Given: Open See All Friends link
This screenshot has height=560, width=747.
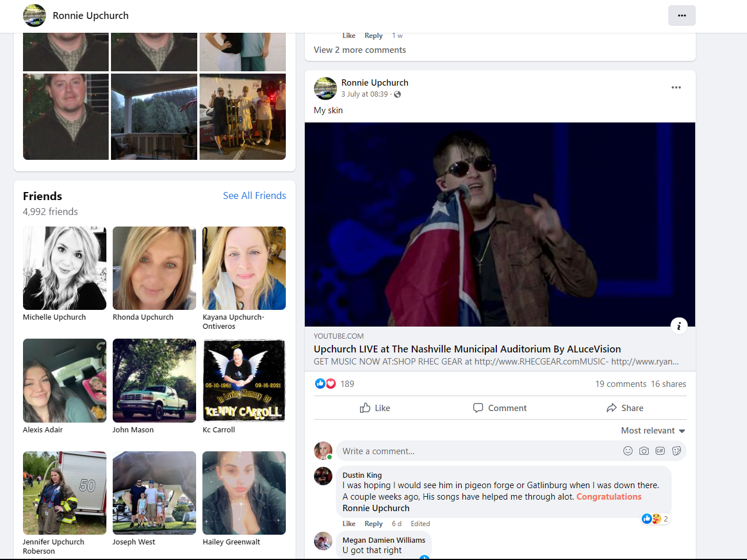Looking at the screenshot, I should click(x=254, y=195).
